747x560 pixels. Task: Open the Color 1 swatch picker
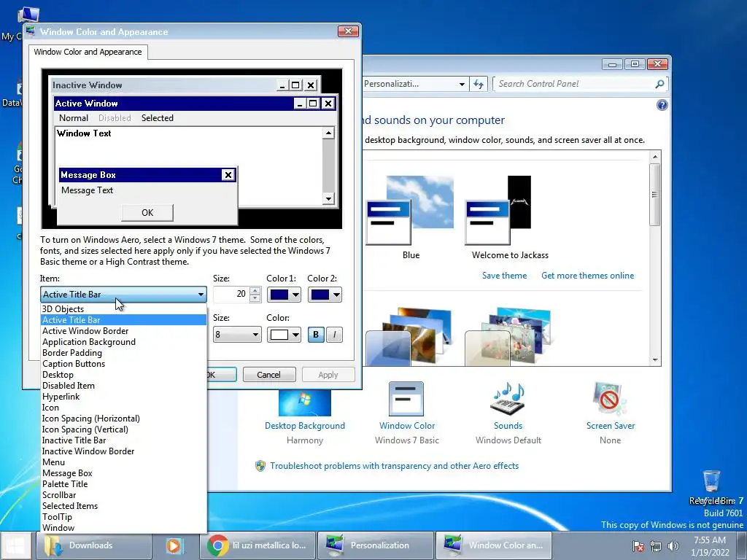[x=284, y=295]
